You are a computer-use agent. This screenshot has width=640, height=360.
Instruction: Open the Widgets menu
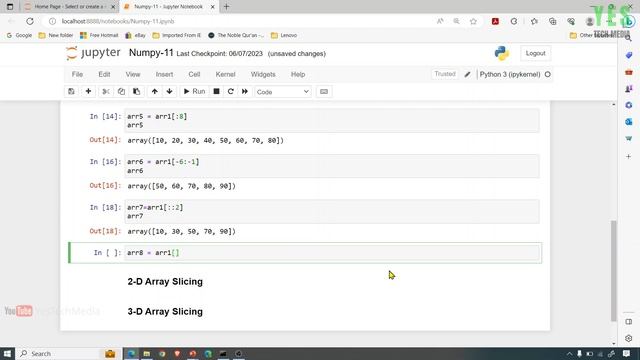pyautogui.click(x=263, y=74)
